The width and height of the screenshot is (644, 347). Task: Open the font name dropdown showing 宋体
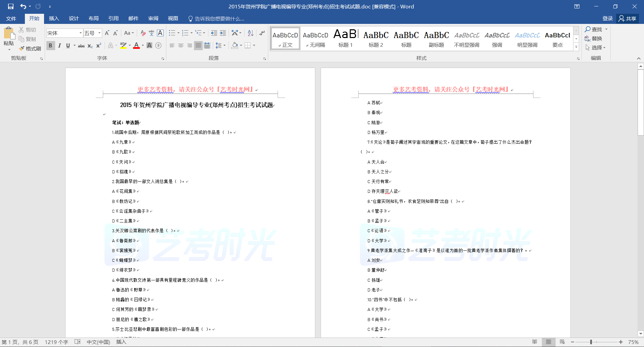[x=80, y=33]
